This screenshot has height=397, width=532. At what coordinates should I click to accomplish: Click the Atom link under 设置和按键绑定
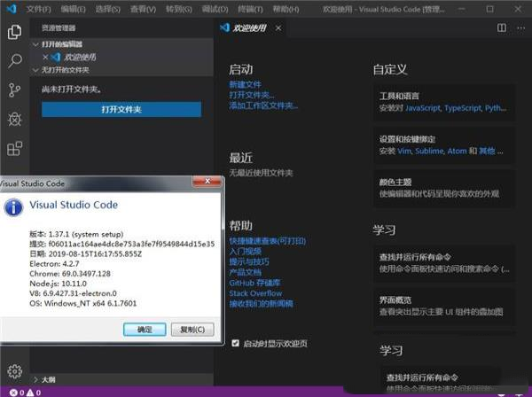[457, 151]
